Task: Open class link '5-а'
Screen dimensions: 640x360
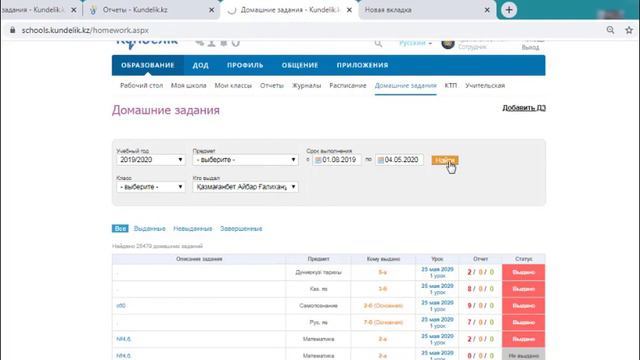Action: point(382,272)
